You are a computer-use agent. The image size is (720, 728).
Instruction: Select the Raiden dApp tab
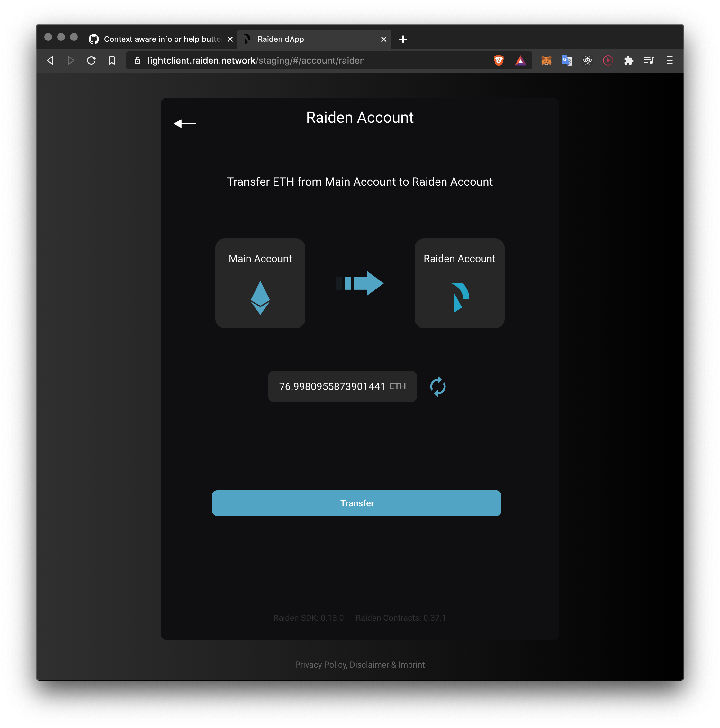click(x=314, y=39)
